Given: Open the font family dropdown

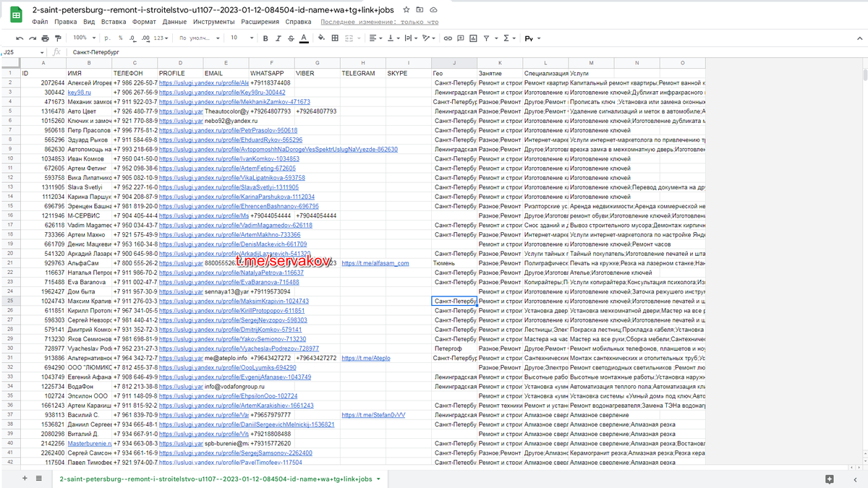Looking at the screenshot, I should tap(200, 38).
